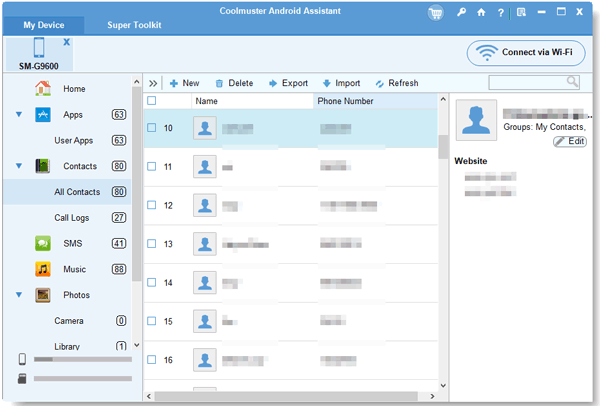Open the shopping cart purchase icon
The image size is (600, 406).
coord(435,13)
